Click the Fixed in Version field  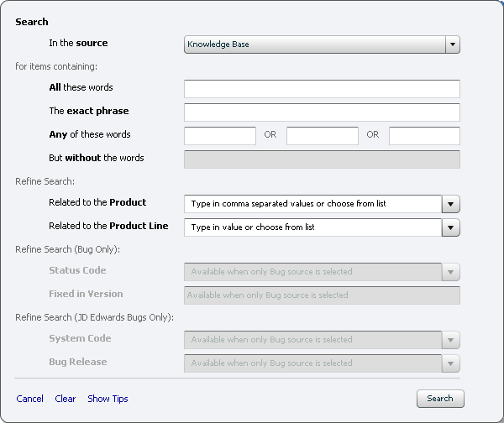pos(322,295)
